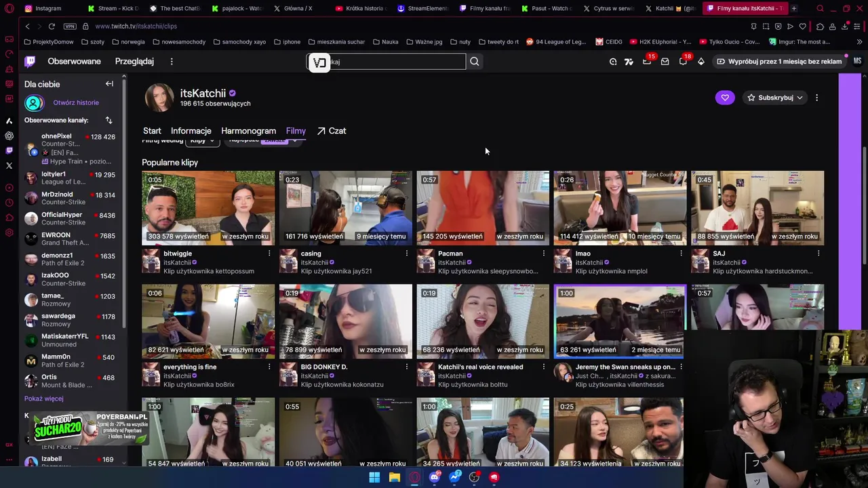868x488 pixels.
Task: Open the Harmonogram tab
Action: click(x=248, y=131)
